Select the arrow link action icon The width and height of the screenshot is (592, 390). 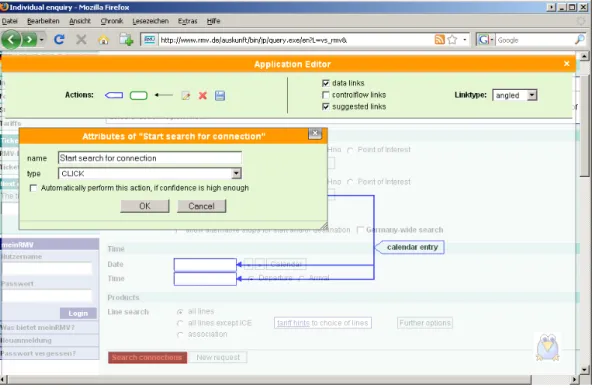pos(163,95)
